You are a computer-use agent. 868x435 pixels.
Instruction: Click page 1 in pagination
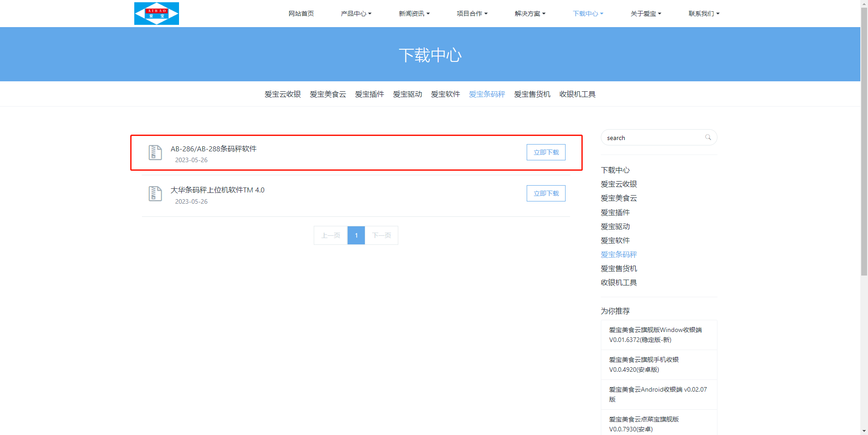[356, 235]
